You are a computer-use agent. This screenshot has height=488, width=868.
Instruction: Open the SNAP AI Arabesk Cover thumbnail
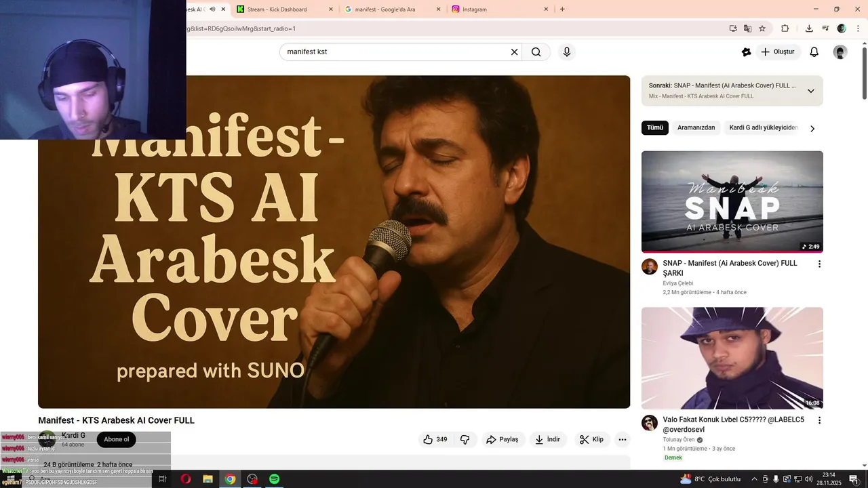tap(732, 201)
